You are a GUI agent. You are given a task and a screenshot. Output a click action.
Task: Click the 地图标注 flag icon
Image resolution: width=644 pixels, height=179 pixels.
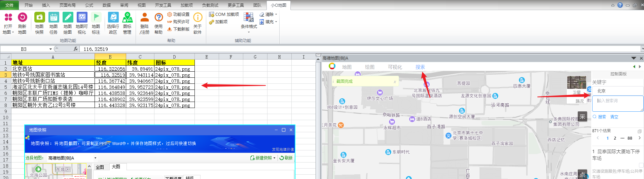click(96, 17)
